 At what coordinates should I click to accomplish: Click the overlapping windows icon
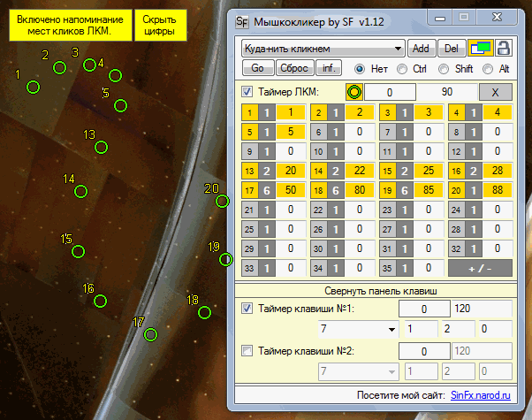(480, 48)
